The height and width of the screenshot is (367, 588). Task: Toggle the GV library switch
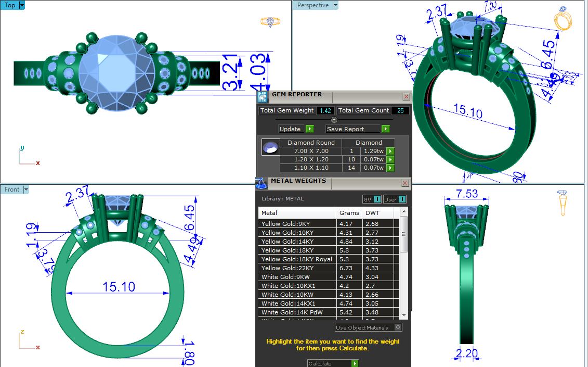pos(372,199)
